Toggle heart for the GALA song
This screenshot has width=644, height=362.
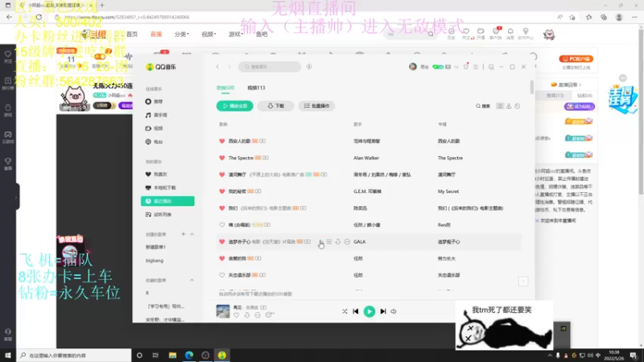[x=222, y=242]
